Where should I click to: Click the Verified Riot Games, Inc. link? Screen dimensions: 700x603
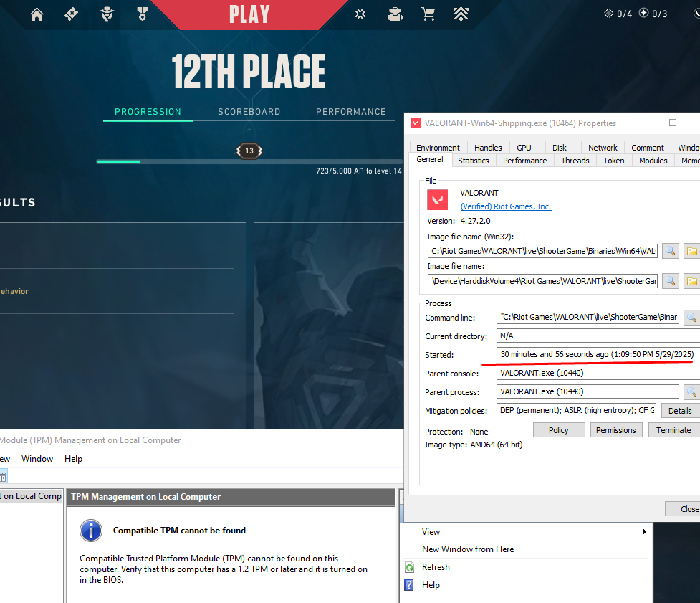point(505,206)
